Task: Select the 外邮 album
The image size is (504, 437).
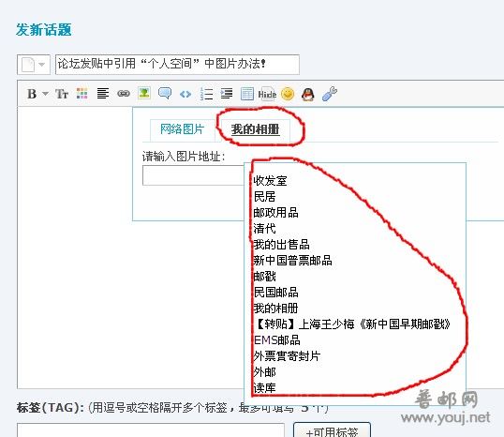Action: 264,372
